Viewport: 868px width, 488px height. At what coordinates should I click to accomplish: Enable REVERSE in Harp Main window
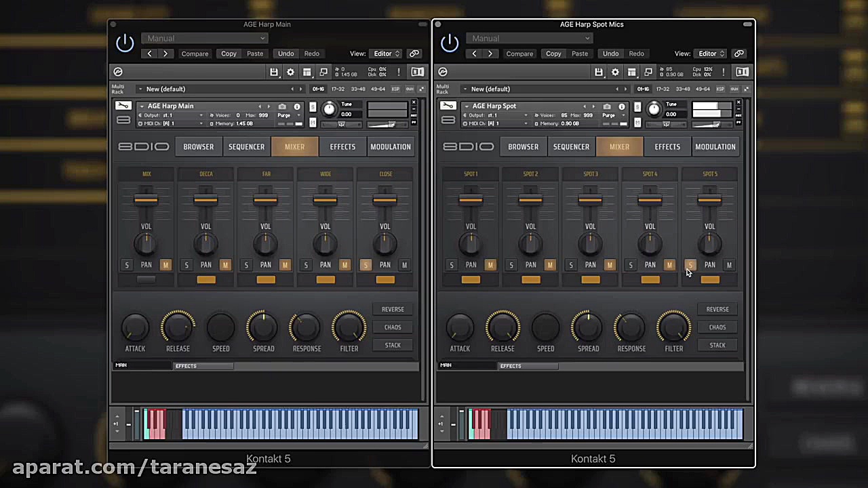pyautogui.click(x=393, y=309)
